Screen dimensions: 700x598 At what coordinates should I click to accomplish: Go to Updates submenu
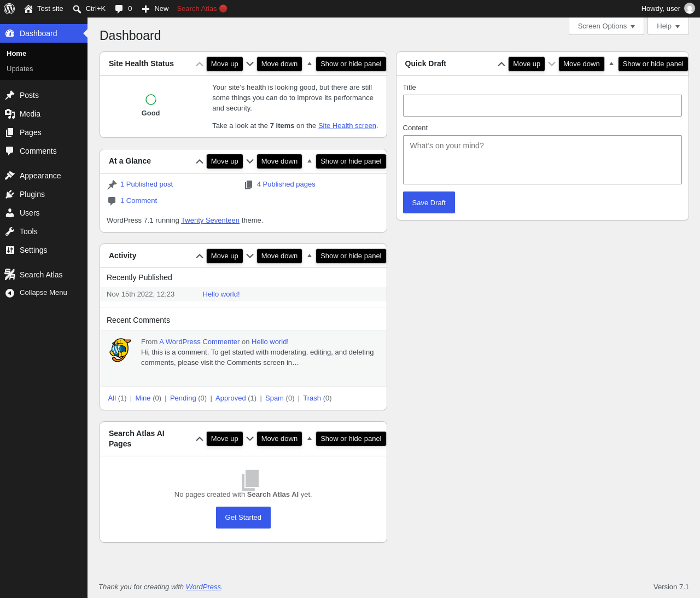pos(20,69)
